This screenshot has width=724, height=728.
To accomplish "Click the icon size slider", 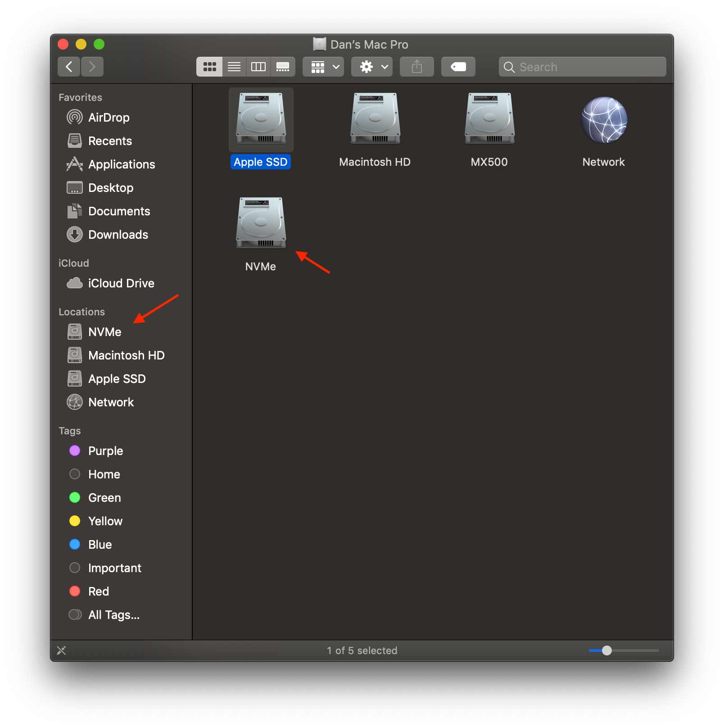I will [x=624, y=651].
